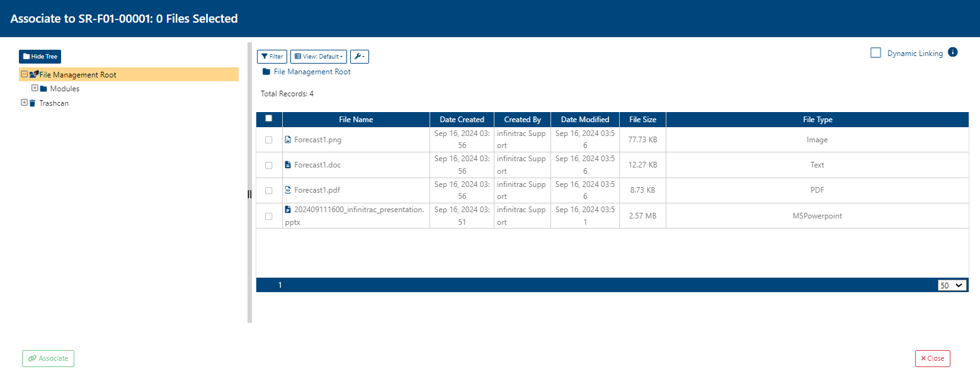980x374 pixels.
Task: Enable the Dynamic Linking checkbox
Action: (x=875, y=53)
